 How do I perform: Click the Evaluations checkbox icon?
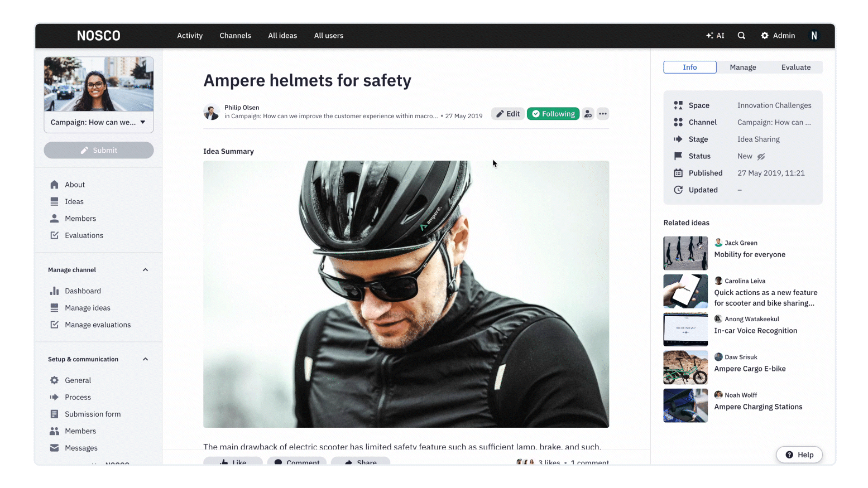(x=54, y=235)
